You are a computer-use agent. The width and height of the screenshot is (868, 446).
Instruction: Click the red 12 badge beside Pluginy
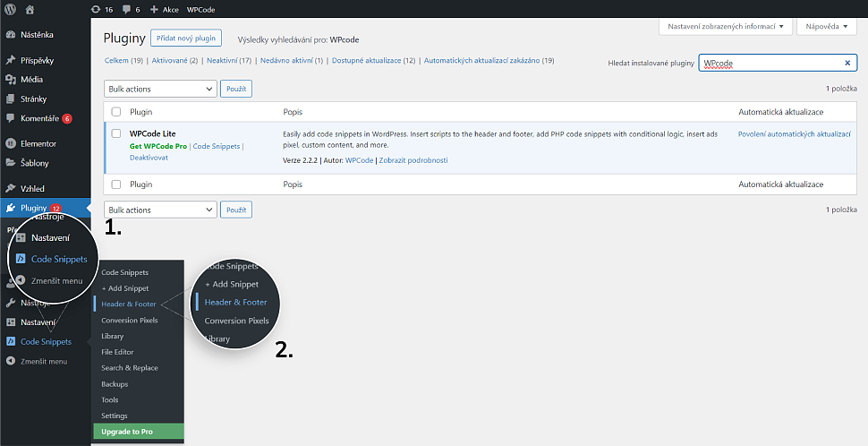point(55,209)
